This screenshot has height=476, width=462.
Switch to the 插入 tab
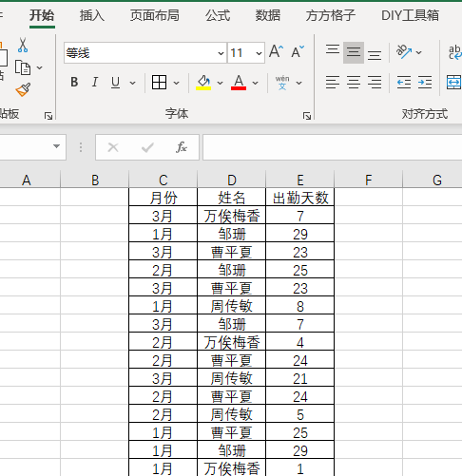pos(92,15)
